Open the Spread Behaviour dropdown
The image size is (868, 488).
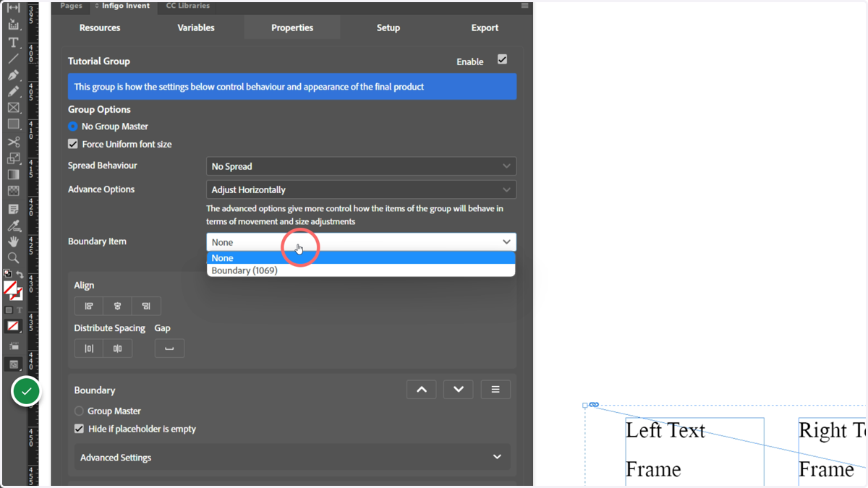point(361,166)
